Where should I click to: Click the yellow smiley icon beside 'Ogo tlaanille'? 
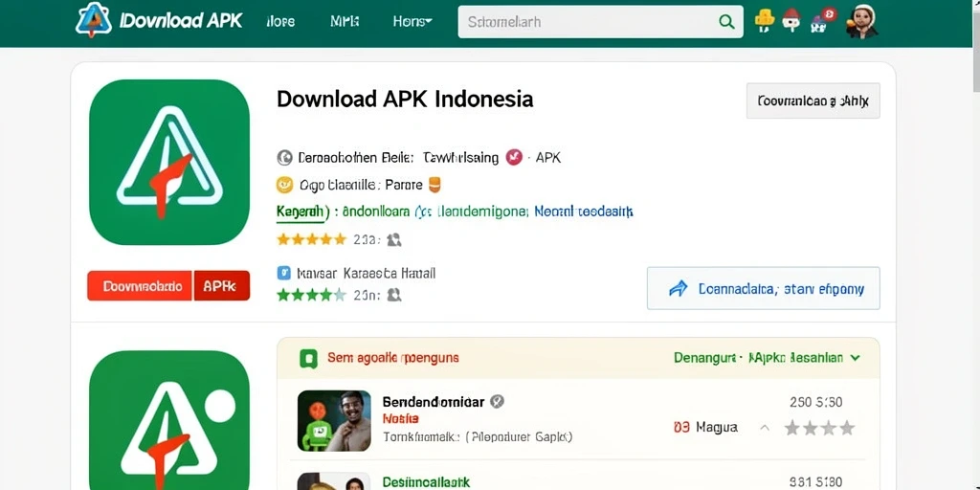point(284,185)
